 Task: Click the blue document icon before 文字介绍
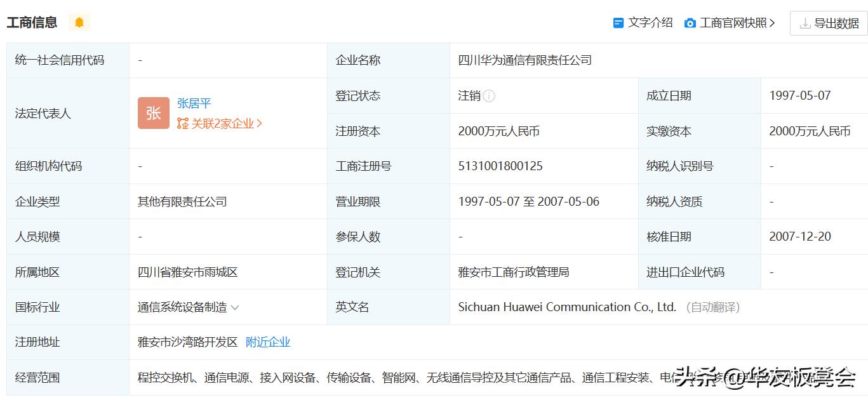[x=618, y=22]
